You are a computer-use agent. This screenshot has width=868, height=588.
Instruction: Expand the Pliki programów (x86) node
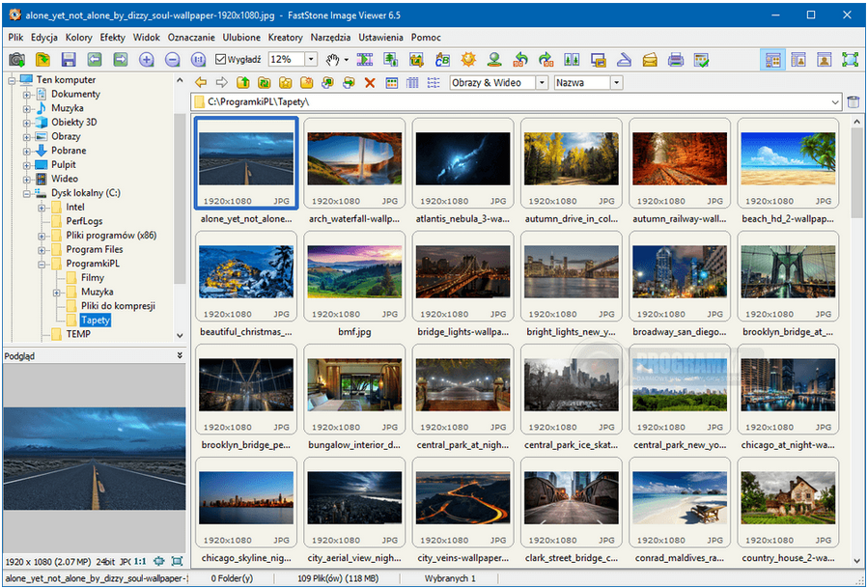click(x=42, y=236)
